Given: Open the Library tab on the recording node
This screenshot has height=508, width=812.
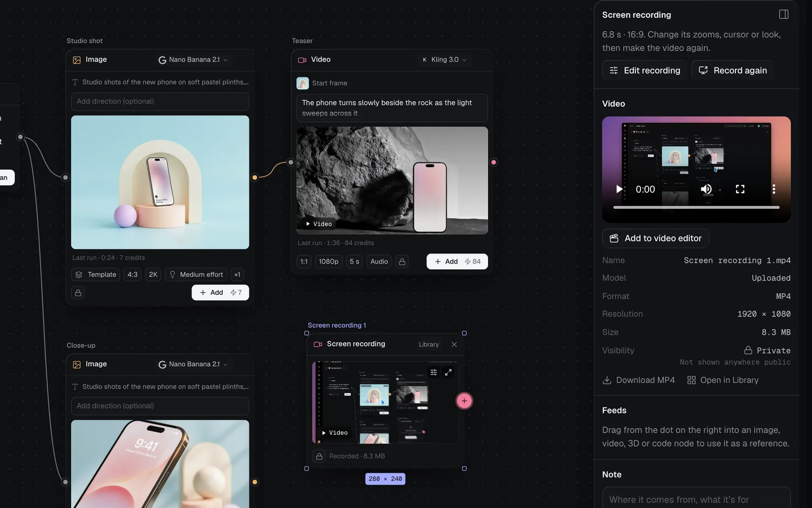Looking at the screenshot, I should (x=429, y=344).
